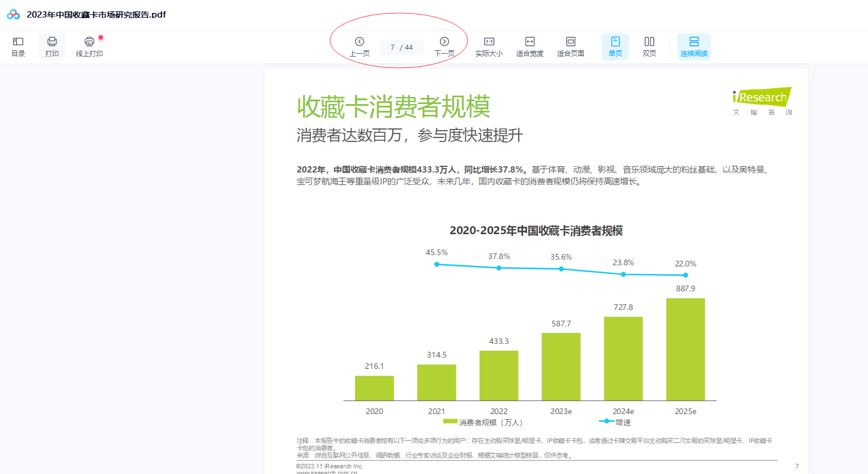This screenshot has width=868, height=474.
Task: Click the PDF file name title
Action: pos(96,15)
